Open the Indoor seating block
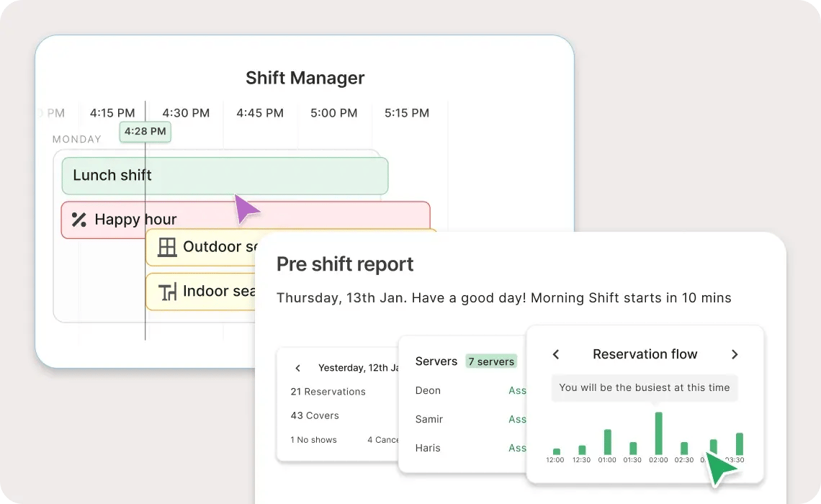Screen dimensions: 821x504 [201, 292]
